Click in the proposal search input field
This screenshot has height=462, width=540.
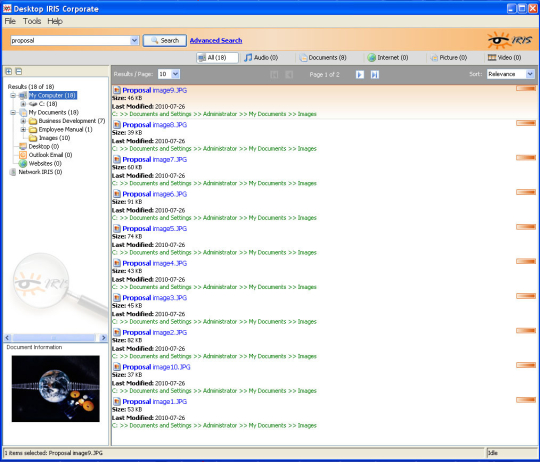[x=70, y=41]
